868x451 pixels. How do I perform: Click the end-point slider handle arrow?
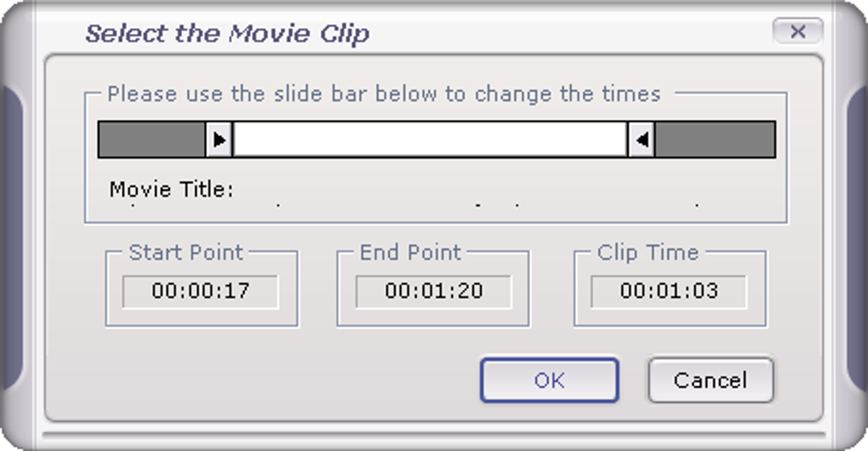(642, 140)
